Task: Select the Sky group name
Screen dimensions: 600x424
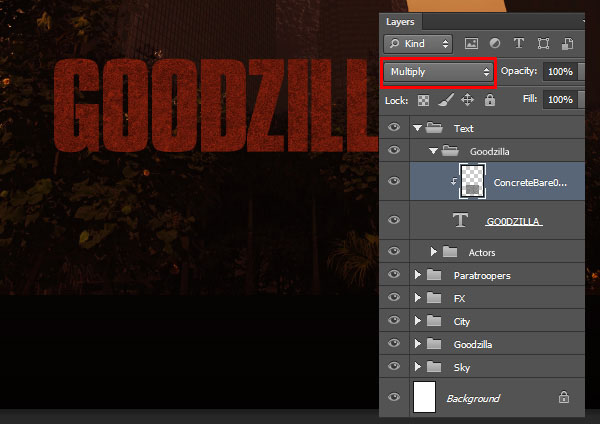Action: tap(461, 368)
